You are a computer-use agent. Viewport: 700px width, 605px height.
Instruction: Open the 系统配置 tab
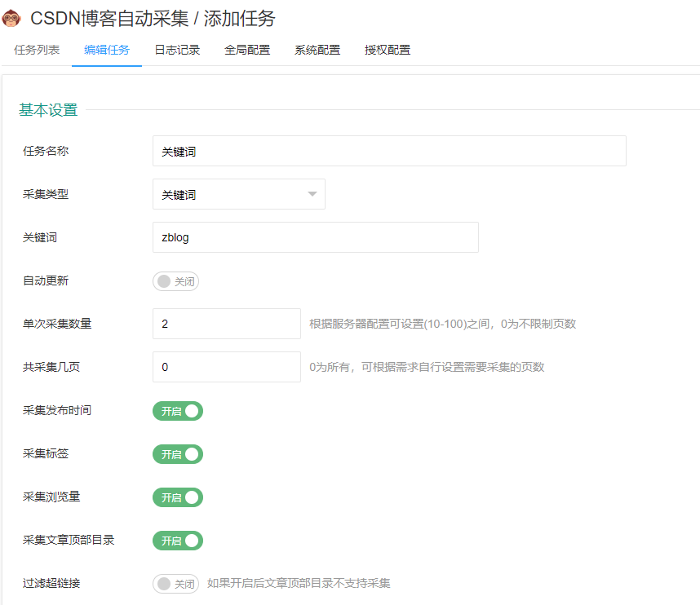pos(317,50)
